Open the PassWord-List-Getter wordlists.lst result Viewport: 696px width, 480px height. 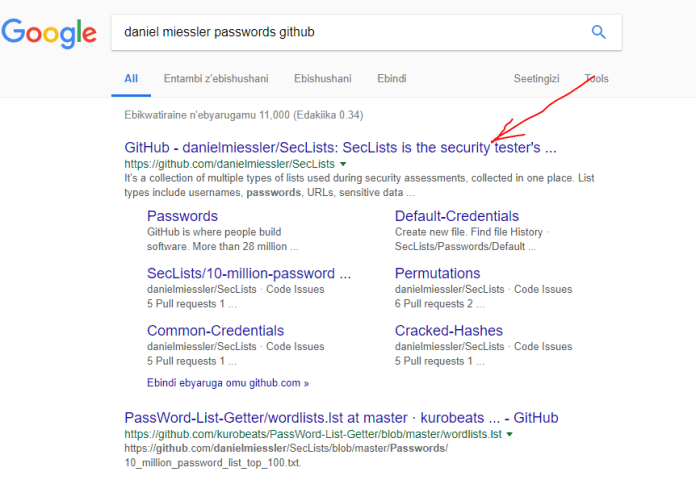pyautogui.click(x=341, y=417)
